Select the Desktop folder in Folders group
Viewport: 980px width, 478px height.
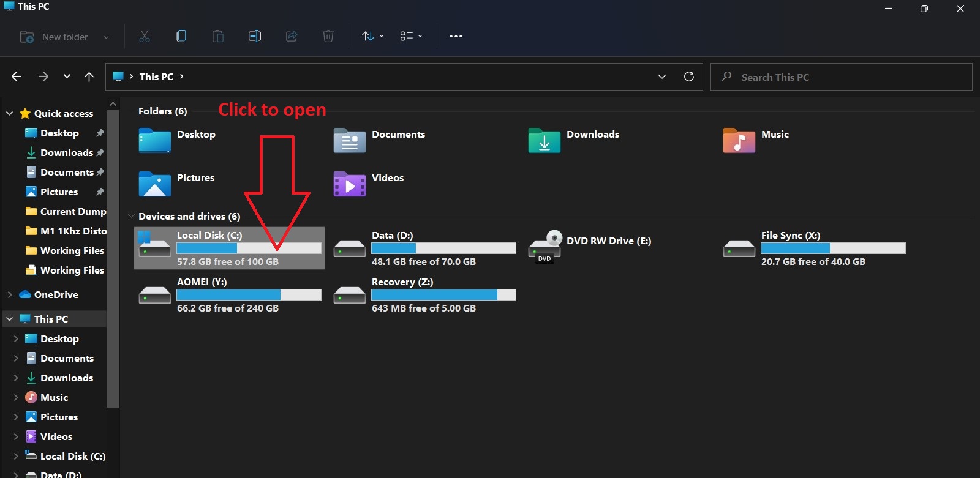[x=177, y=140]
